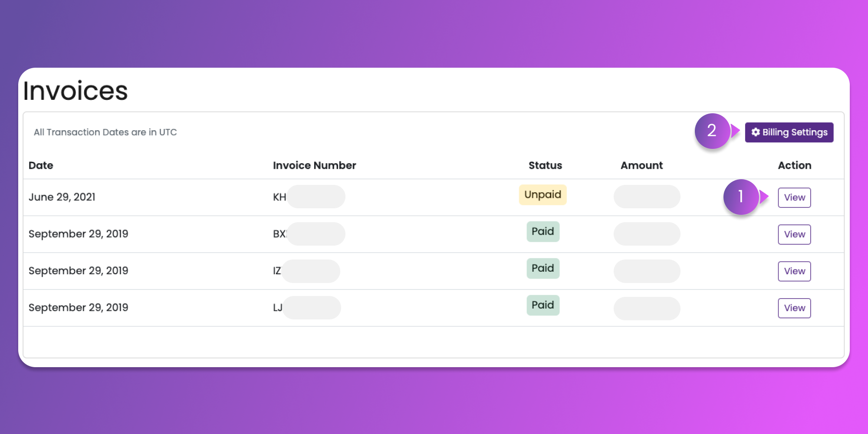Click the gear icon in Billing Settings
The image size is (868, 434).
click(756, 132)
